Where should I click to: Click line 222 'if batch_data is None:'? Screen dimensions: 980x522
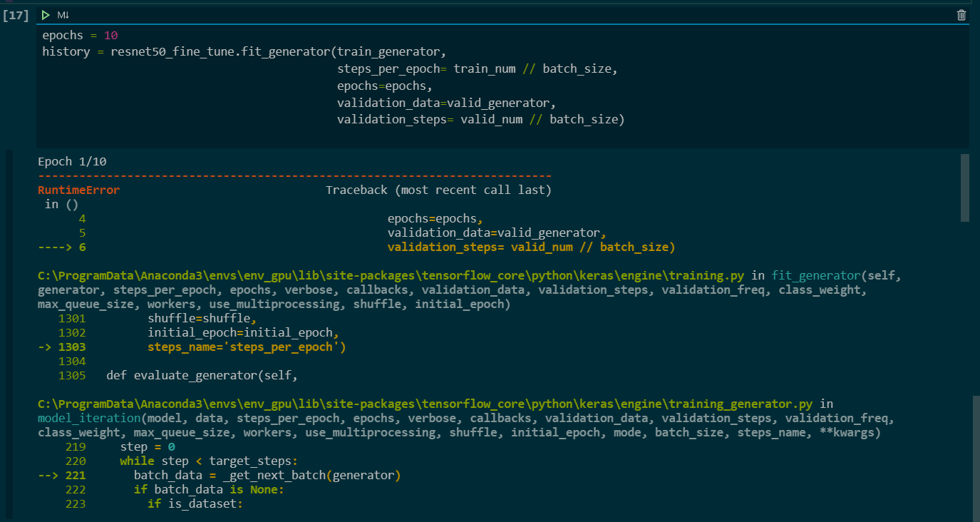(x=209, y=489)
